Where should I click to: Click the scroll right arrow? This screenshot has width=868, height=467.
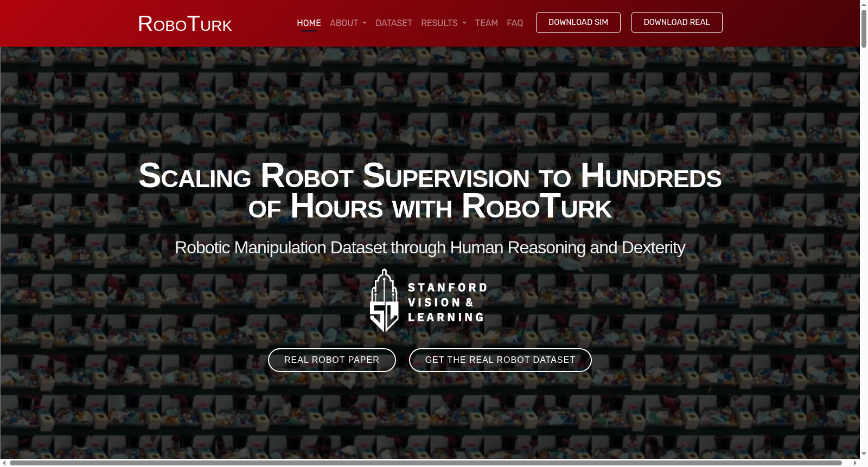(856, 463)
